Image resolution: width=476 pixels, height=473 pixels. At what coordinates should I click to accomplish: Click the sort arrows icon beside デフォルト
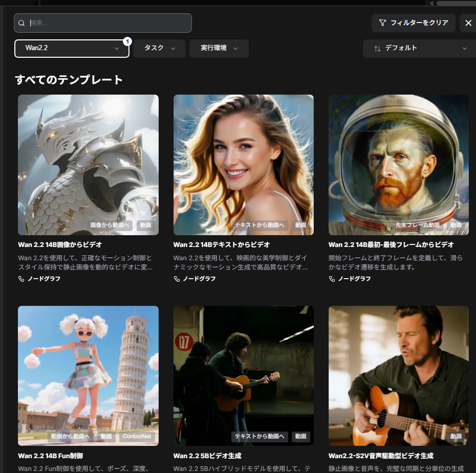click(x=377, y=49)
